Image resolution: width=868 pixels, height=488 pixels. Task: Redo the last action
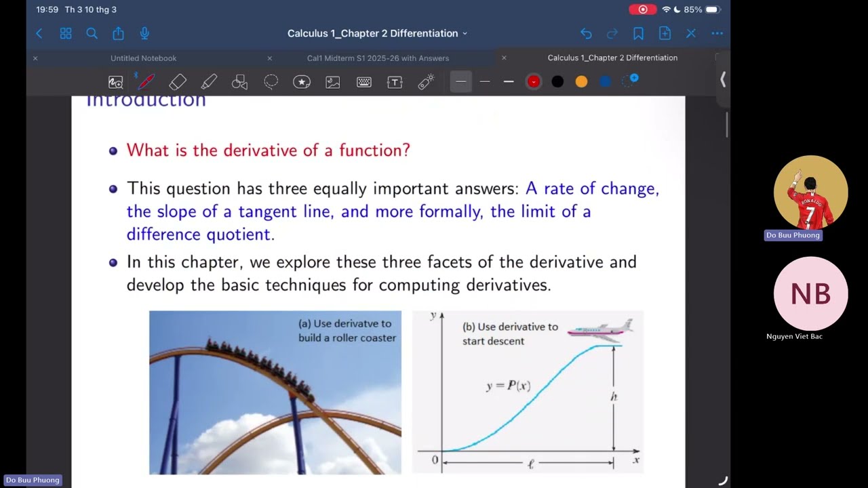coord(612,33)
